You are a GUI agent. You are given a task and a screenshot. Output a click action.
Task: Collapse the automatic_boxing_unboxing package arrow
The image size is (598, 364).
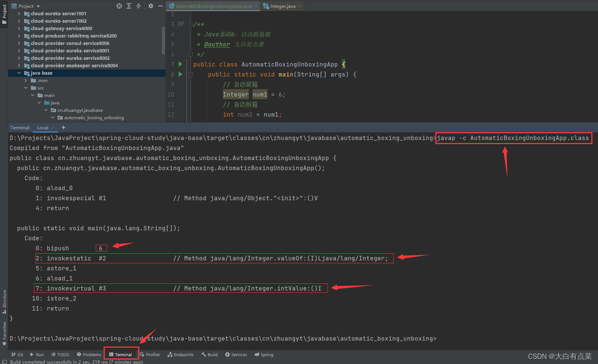pos(52,117)
